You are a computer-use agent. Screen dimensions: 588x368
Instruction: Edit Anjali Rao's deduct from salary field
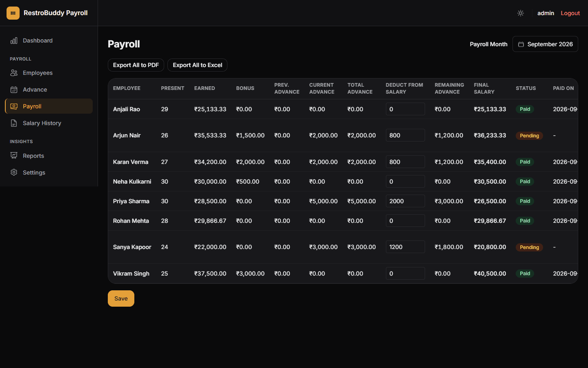click(405, 109)
